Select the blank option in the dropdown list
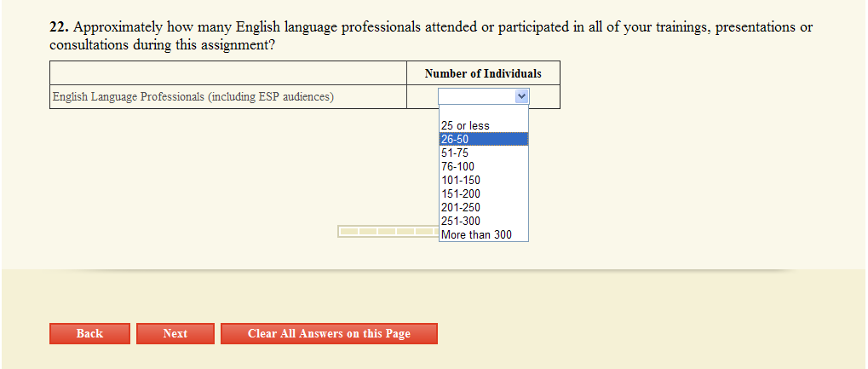868x369 pixels. pos(484,112)
